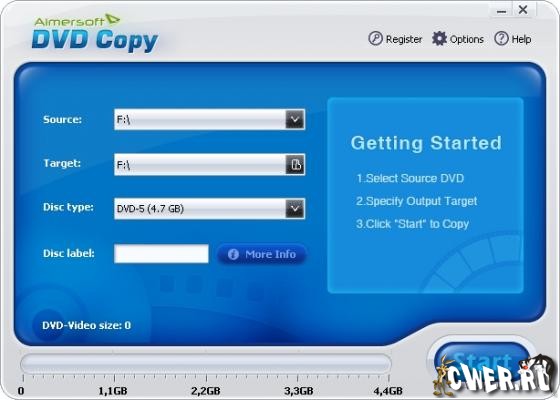560x400 pixels.
Task: Click the Disc label: label
Action: (x=69, y=253)
